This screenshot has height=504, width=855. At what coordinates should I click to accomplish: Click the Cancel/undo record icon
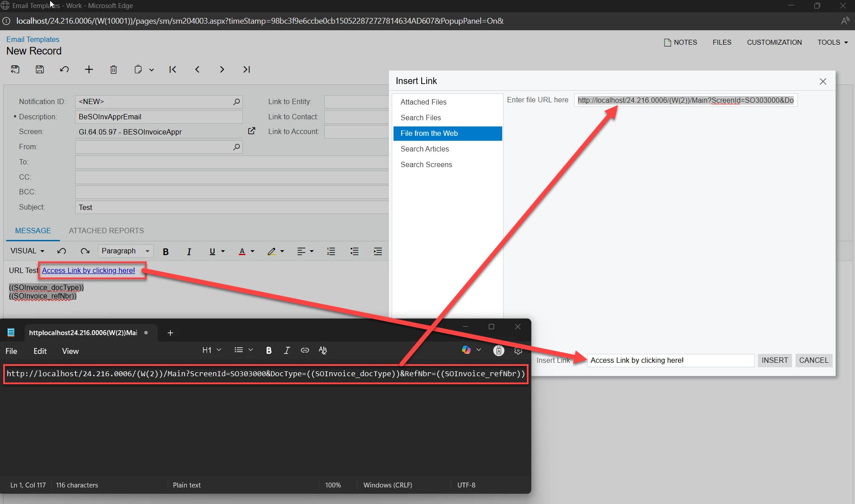[x=64, y=69]
